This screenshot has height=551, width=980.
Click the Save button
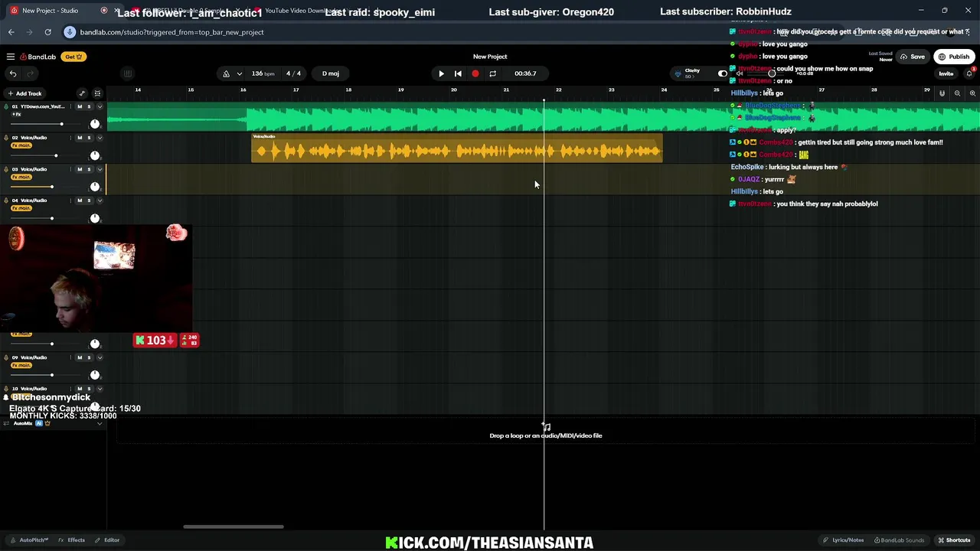click(x=913, y=57)
